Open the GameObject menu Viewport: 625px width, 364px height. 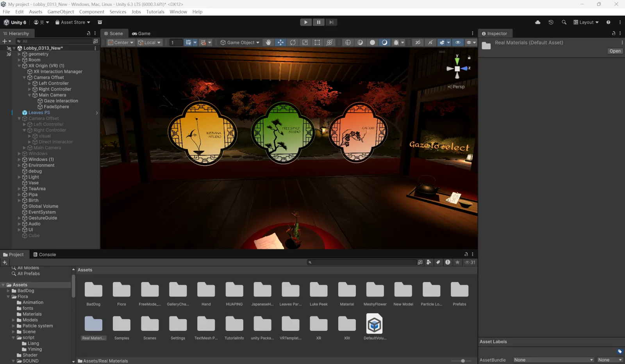click(x=61, y=12)
